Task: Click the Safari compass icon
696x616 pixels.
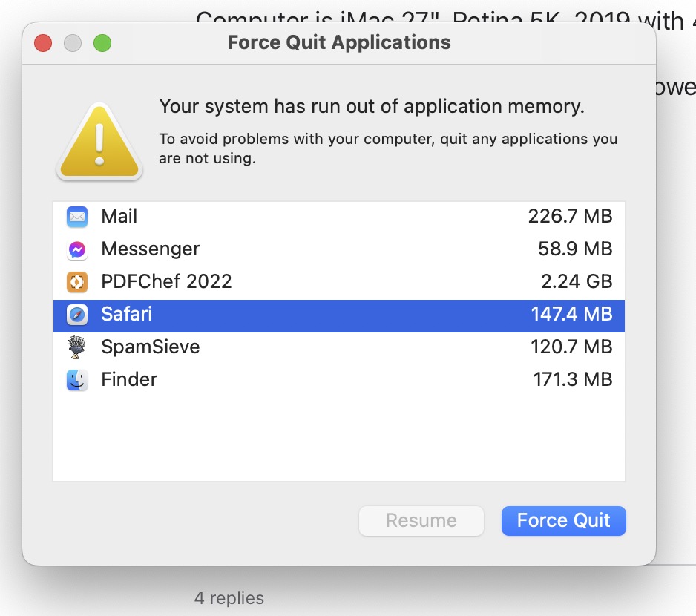Action: click(77, 315)
